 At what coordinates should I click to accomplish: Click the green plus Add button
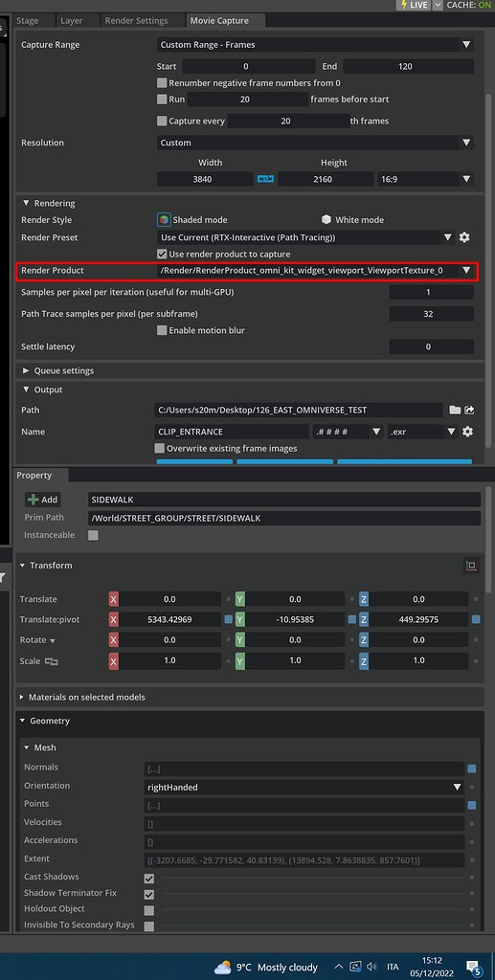point(42,500)
